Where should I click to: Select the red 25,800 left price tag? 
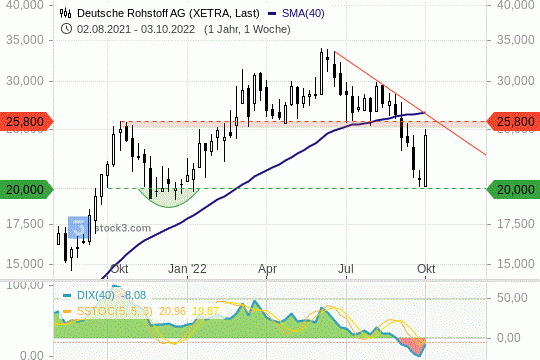coord(27,122)
